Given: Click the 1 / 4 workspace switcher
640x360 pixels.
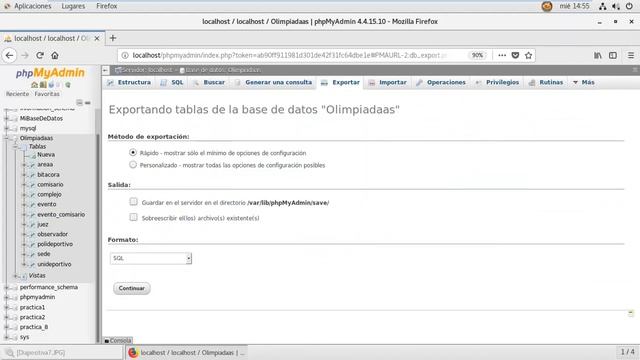Looking at the screenshot, I should [627, 352].
